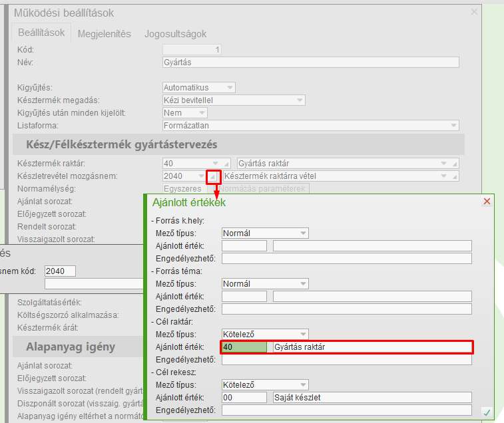This screenshot has height=423, width=504.
Task: Click Forrás téma Ajánlott érték code field
Action: 244,296
